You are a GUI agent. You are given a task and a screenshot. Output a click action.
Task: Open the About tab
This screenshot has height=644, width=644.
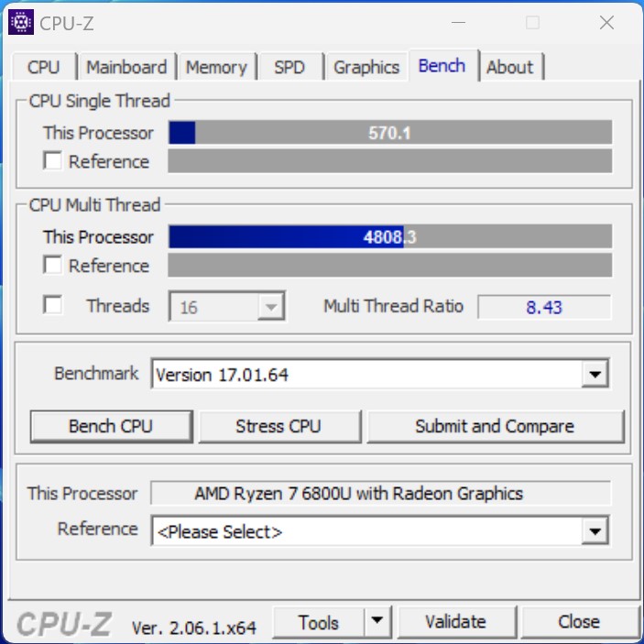coord(510,67)
